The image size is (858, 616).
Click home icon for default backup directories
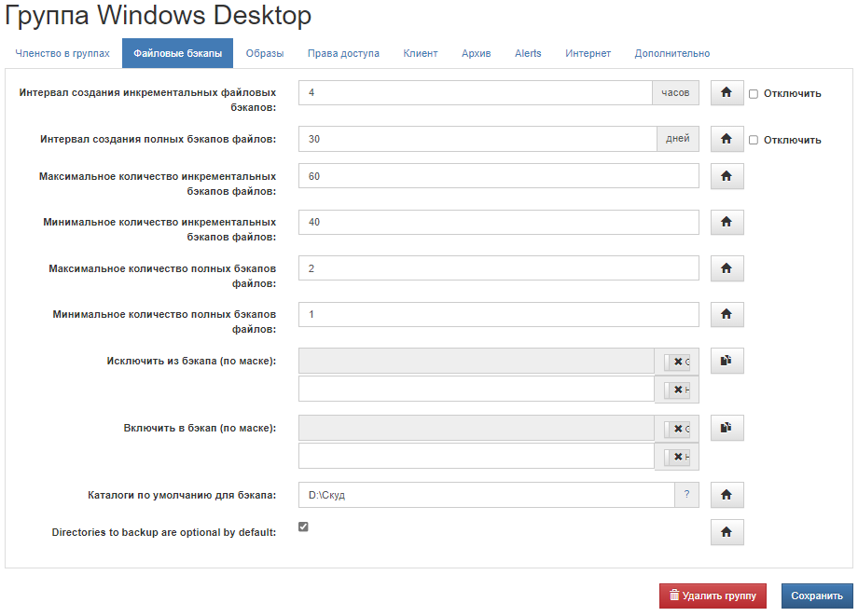727,495
